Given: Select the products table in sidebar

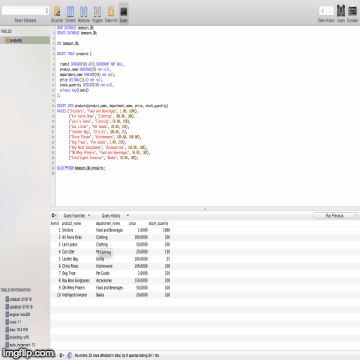Looking at the screenshot, I should tap(25, 40).
